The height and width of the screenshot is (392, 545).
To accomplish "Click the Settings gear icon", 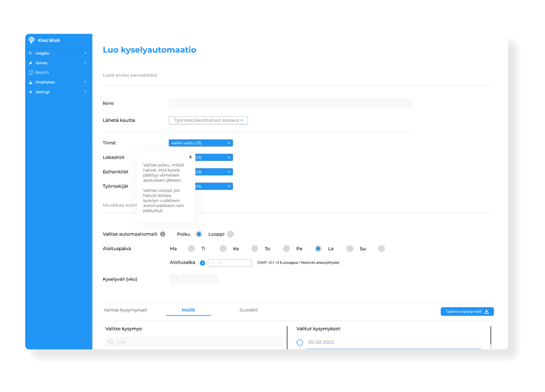I will click(30, 92).
